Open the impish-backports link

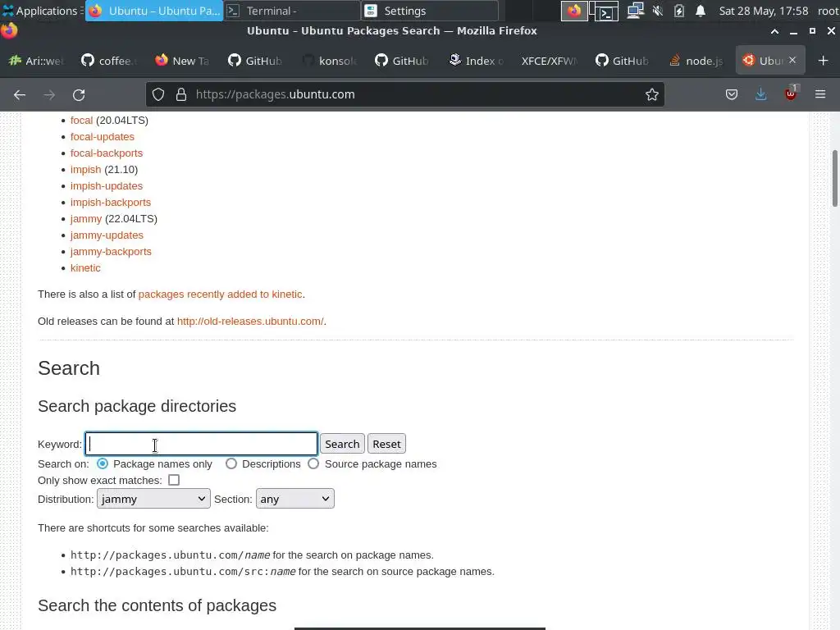pyautogui.click(x=111, y=203)
